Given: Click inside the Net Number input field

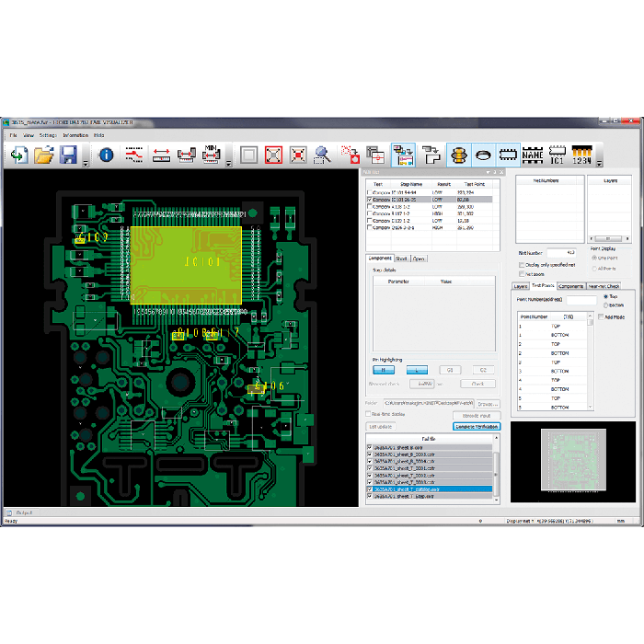Looking at the screenshot, I should coord(562,253).
